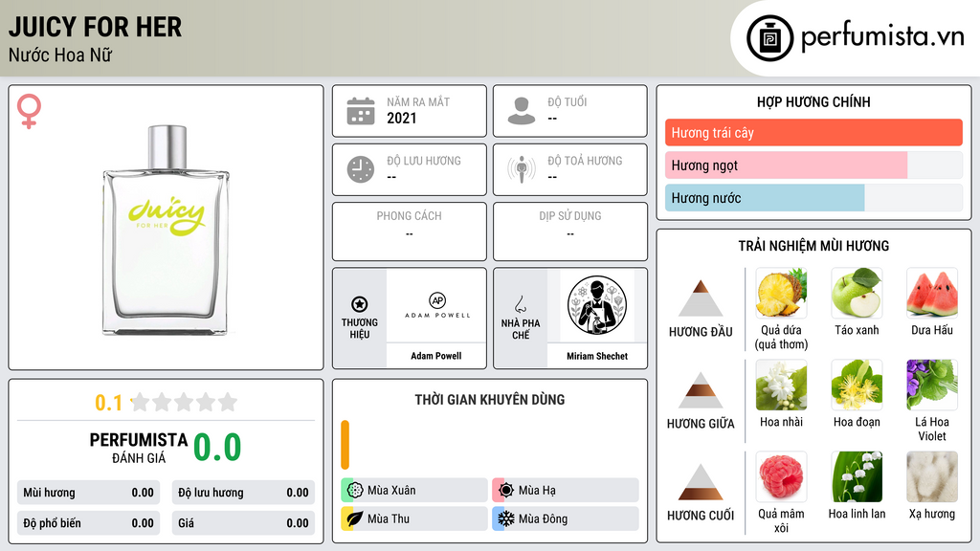
Task: Click the JUICY FOR HER title text
Action: 95,27
